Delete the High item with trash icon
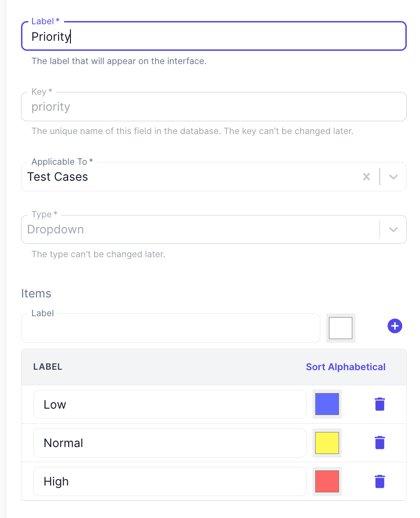 click(380, 481)
